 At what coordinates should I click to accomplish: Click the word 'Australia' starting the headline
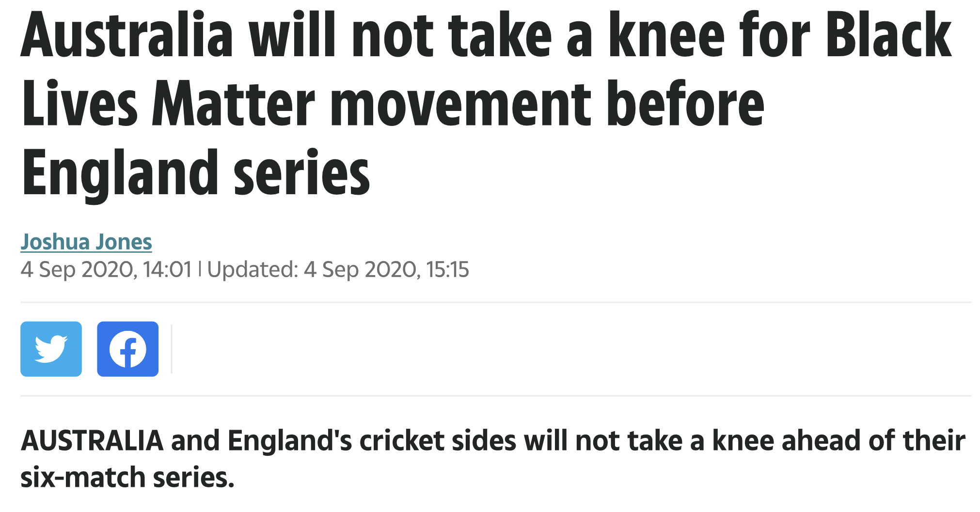coord(127,35)
